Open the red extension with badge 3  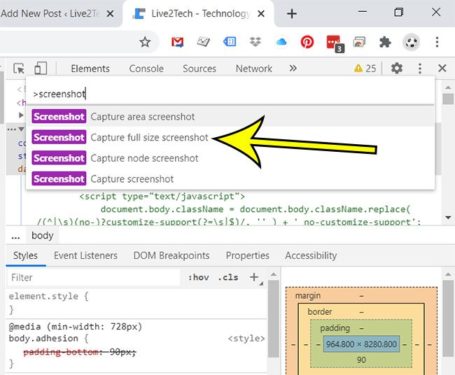(335, 43)
